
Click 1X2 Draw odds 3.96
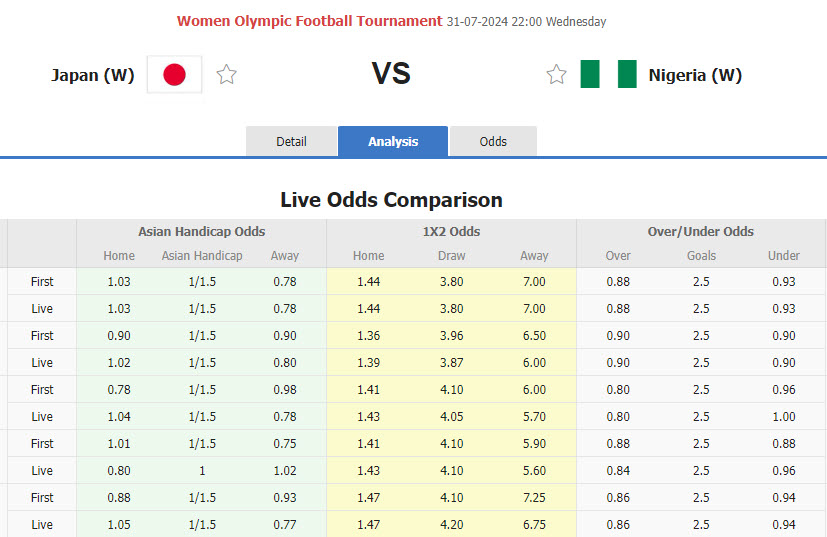(451, 335)
